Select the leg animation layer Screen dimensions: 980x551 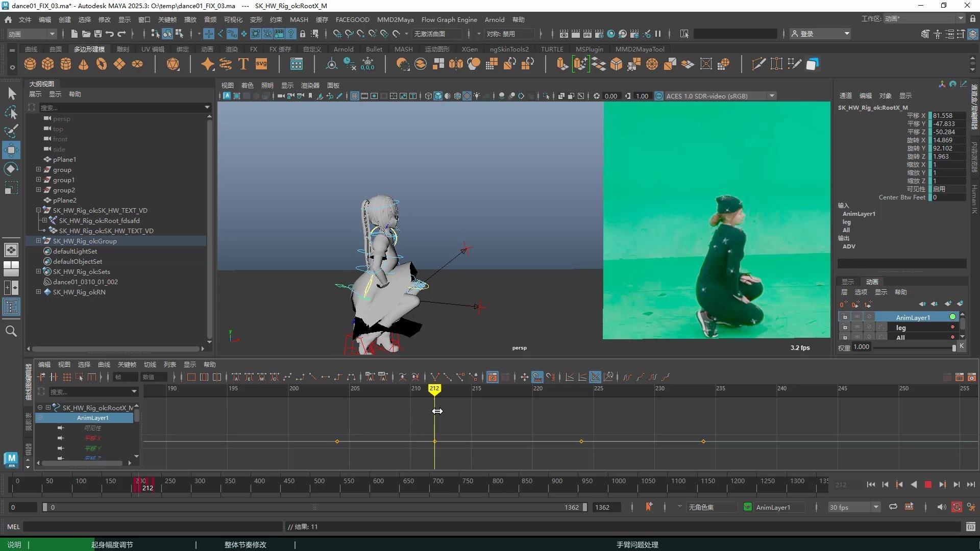[x=901, y=328]
